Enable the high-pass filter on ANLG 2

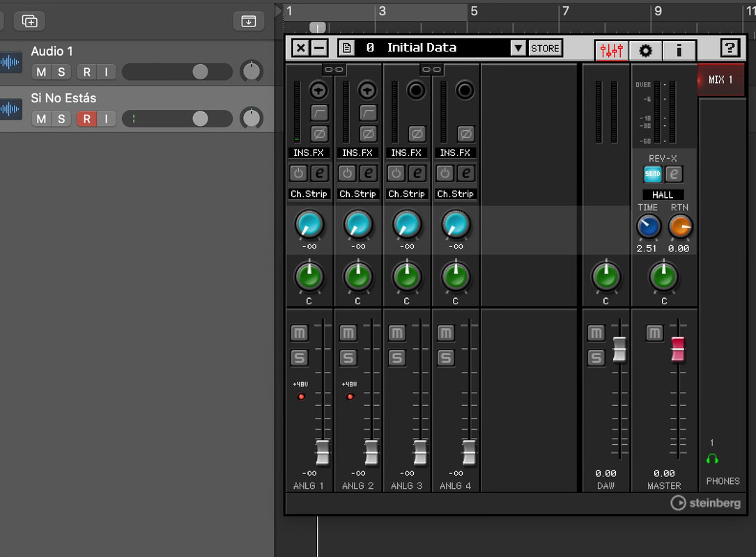point(368,113)
